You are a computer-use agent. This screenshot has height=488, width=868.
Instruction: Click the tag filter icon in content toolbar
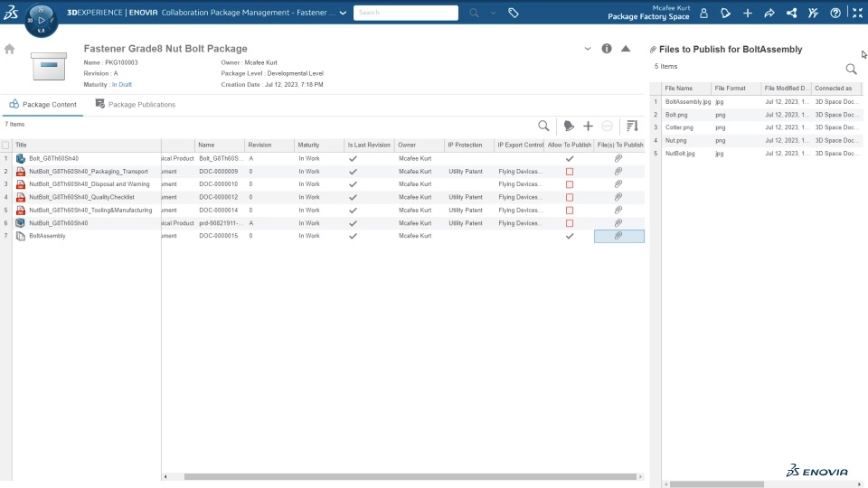coord(569,127)
